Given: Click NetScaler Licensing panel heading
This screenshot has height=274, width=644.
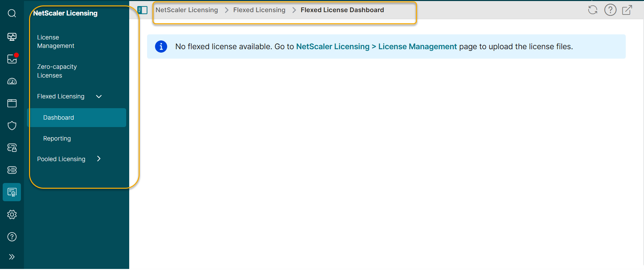Looking at the screenshot, I should click(65, 13).
